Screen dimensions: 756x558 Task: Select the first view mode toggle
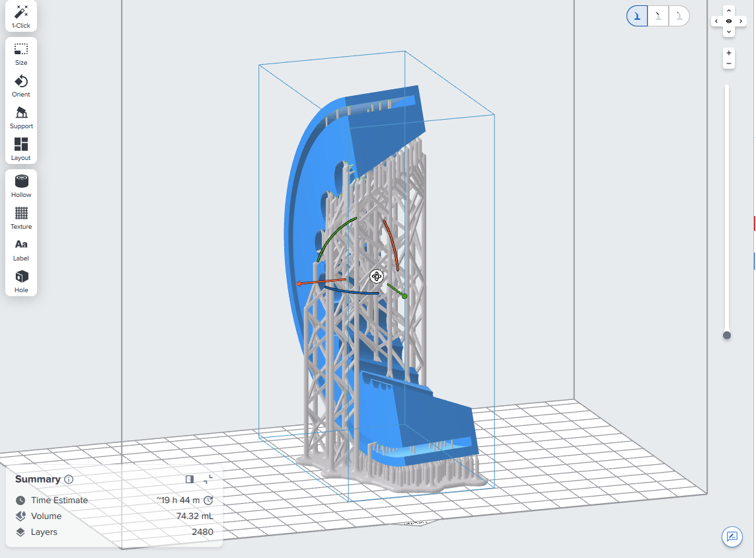coord(637,17)
